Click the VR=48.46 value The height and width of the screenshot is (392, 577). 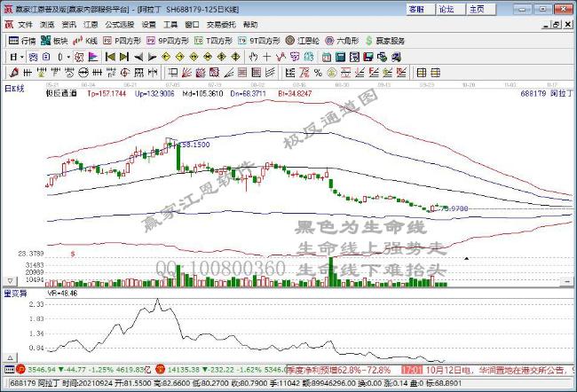(62, 293)
